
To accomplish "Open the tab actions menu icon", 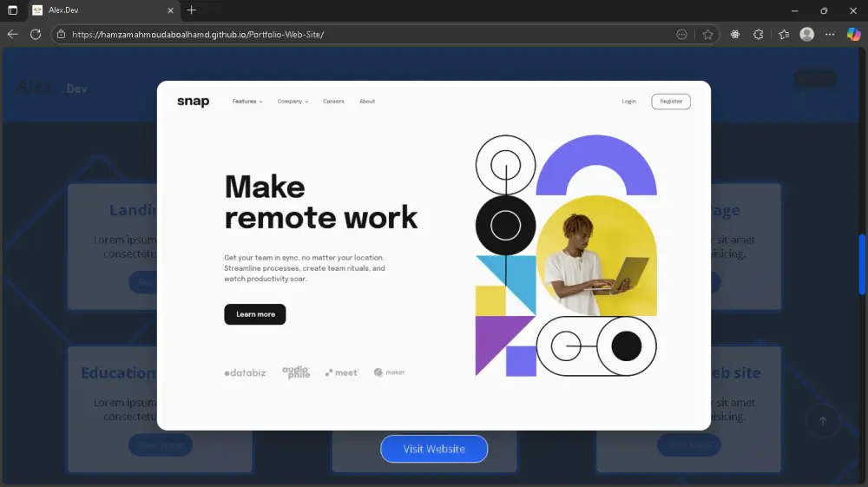I will click(x=12, y=10).
